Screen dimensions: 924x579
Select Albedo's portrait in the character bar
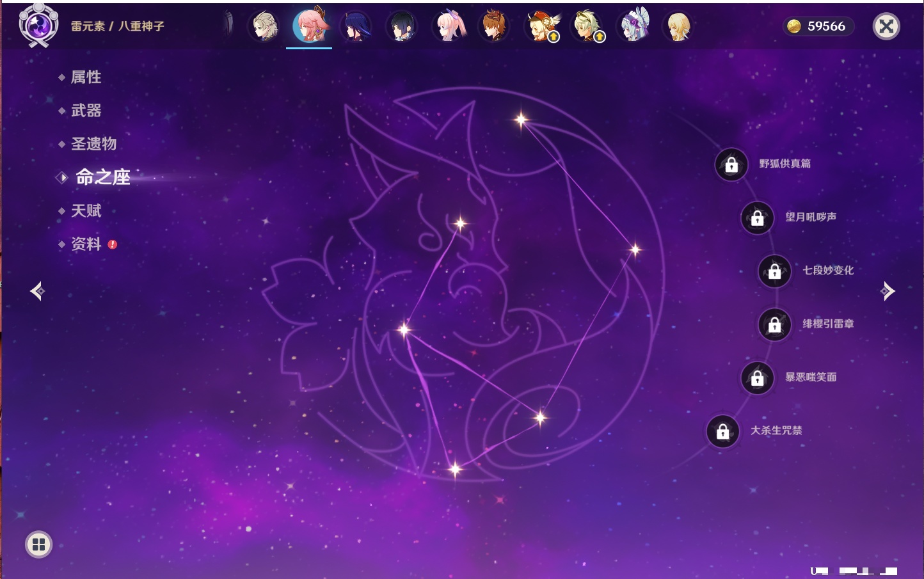point(264,26)
